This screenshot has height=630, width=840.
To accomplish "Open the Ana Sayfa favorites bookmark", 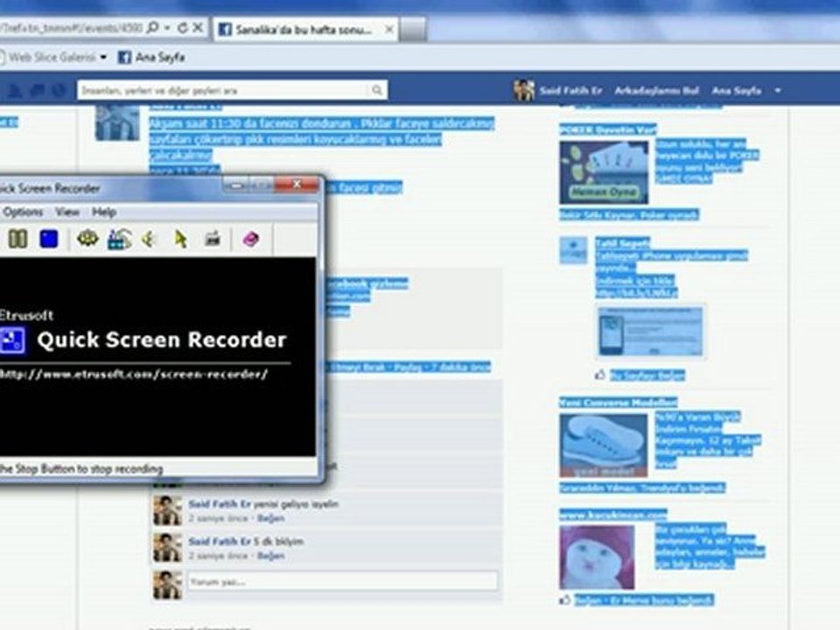I will (x=151, y=58).
